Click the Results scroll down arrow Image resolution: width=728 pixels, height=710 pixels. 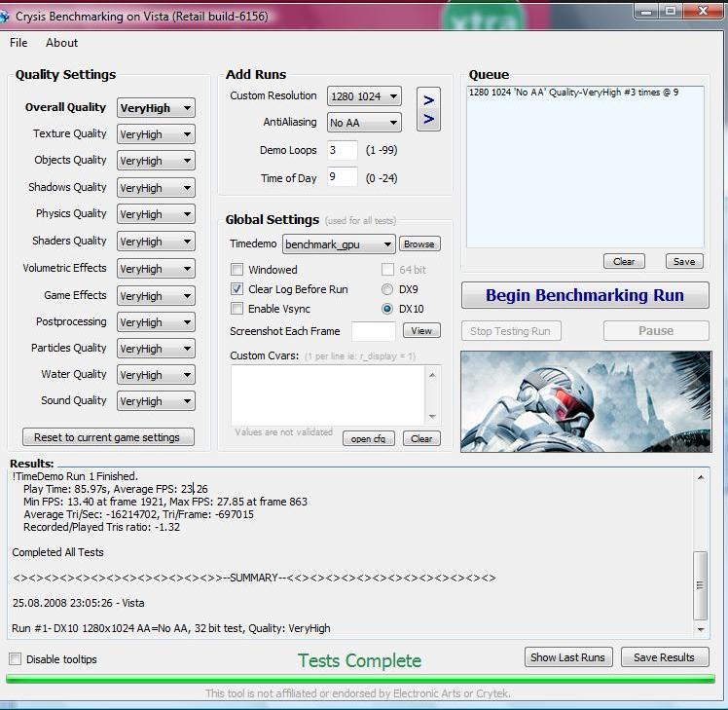pos(701,629)
